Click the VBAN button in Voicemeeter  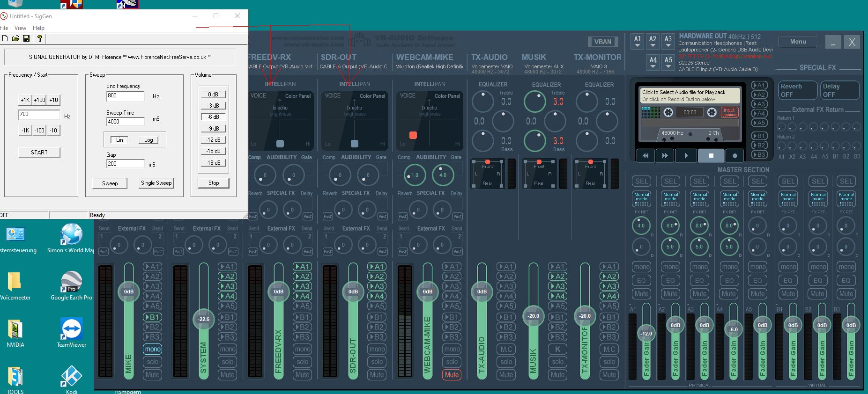[602, 42]
